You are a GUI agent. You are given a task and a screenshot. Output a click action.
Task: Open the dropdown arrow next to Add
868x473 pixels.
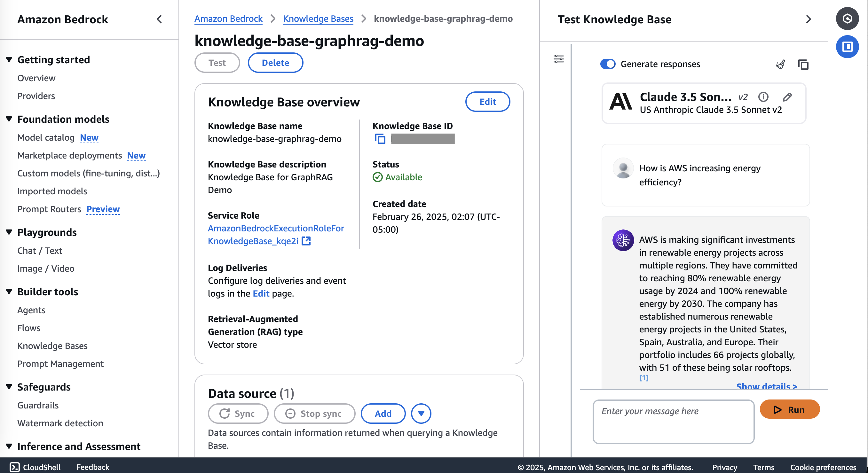421,414
